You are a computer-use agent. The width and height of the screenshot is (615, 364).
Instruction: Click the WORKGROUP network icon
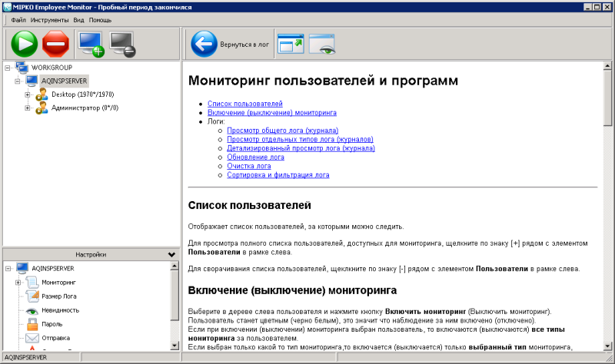coord(22,68)
